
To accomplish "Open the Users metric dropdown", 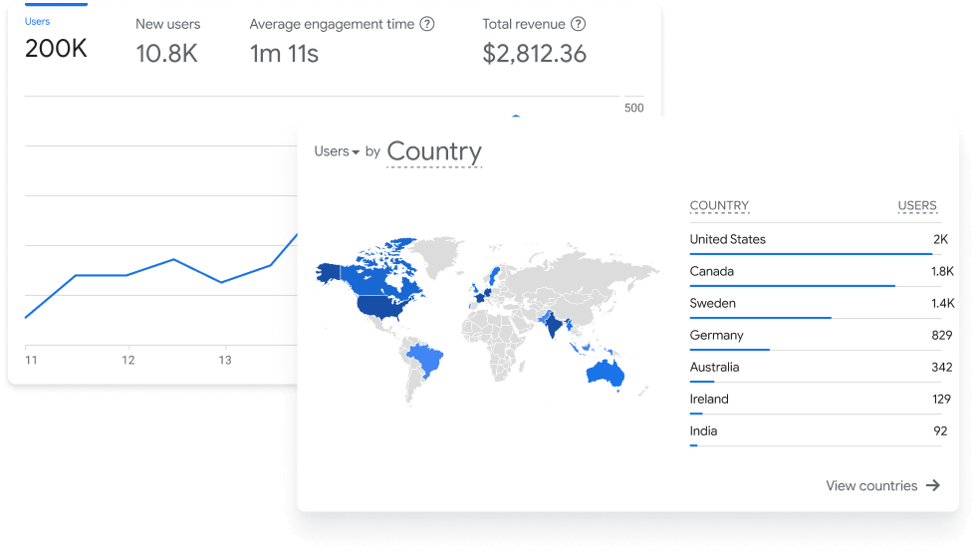I will (x=337, y=151).
